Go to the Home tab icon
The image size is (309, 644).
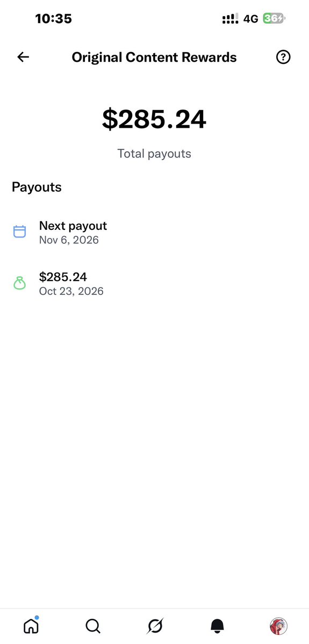point(31,625)
